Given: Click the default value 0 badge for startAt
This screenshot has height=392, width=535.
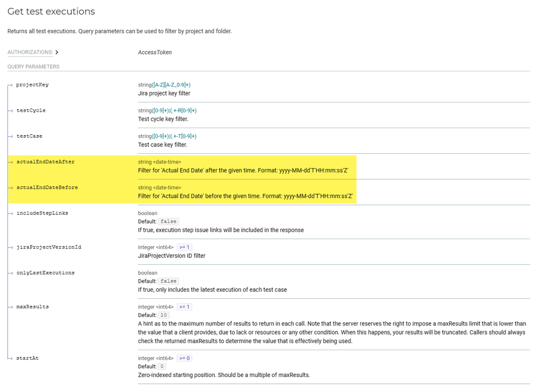Looking at the screenshot, I should click(162, 367).
